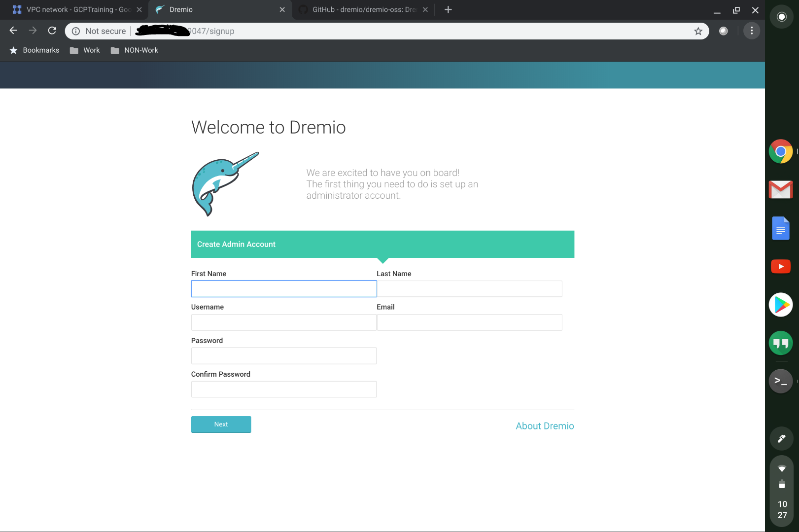The image size is (799, 532).
Task: Click the clock showing 10 27
Action: tap(782, 509)
